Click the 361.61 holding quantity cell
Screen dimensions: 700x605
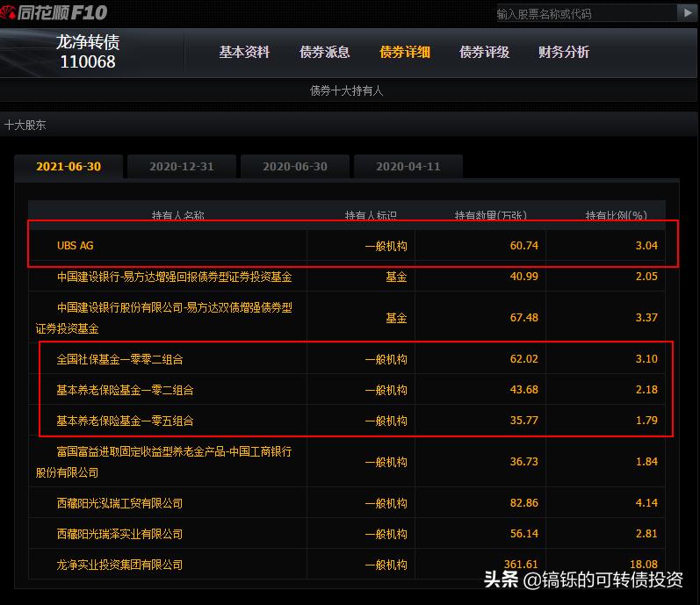[521, 565]
